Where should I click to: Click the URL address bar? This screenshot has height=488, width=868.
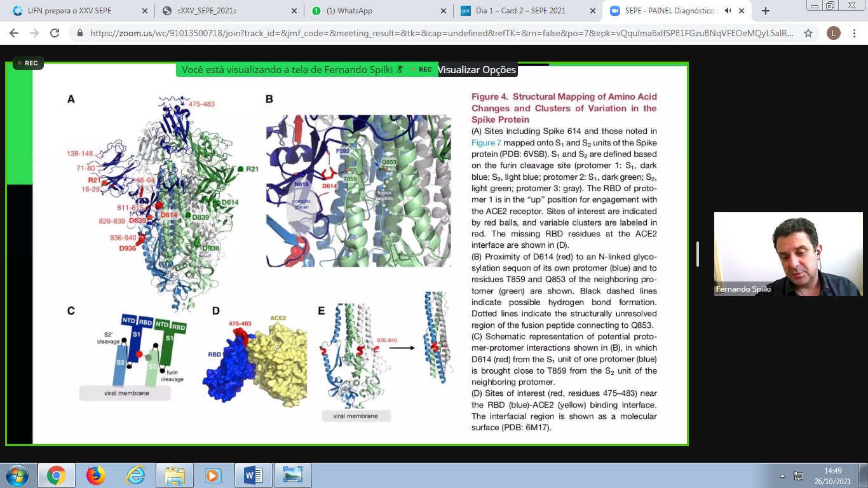point(438,33)
